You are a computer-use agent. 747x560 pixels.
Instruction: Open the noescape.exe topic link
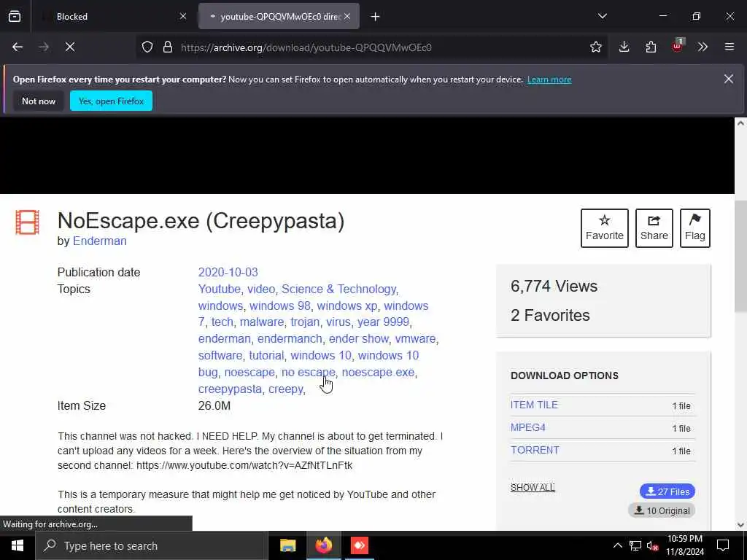click(378, 372)
